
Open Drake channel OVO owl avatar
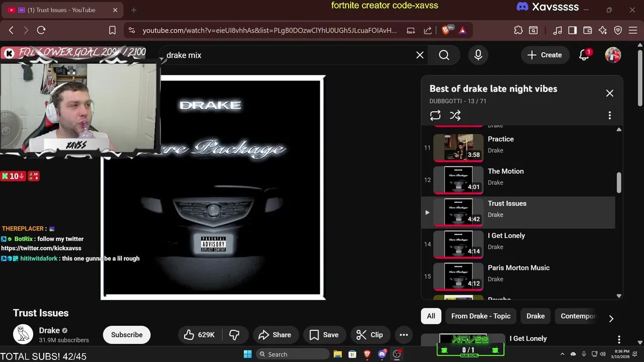tap(23, 334)
